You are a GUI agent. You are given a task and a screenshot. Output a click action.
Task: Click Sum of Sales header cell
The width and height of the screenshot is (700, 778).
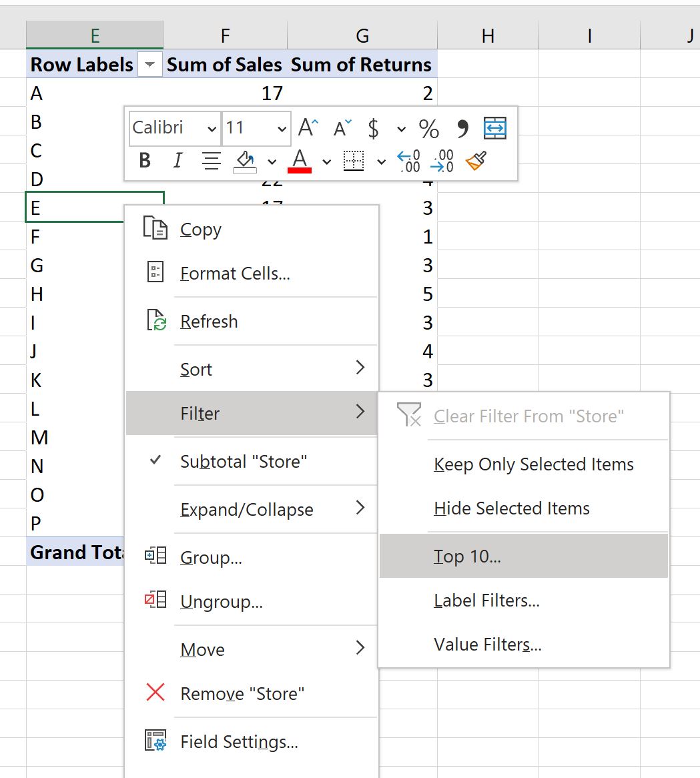[226, 65]
